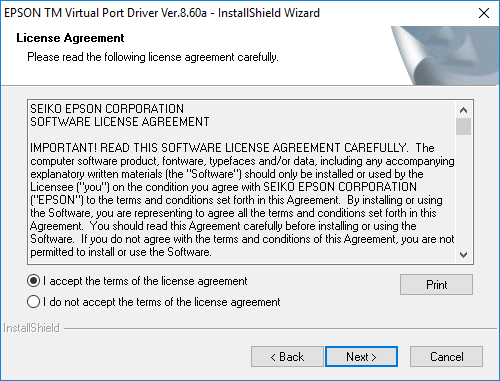The height and width of the screenshot is (381, 500).
Task: Close the InstallShield Wizard window
Action: pos(484,13)
